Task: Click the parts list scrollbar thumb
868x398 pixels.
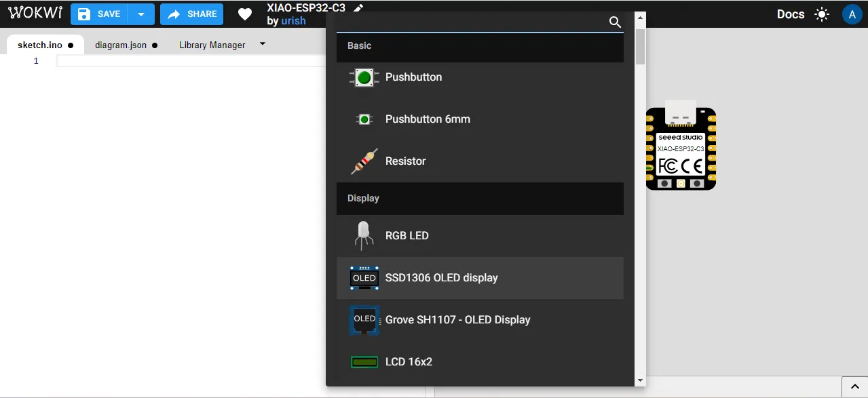Action: [640, 46]
